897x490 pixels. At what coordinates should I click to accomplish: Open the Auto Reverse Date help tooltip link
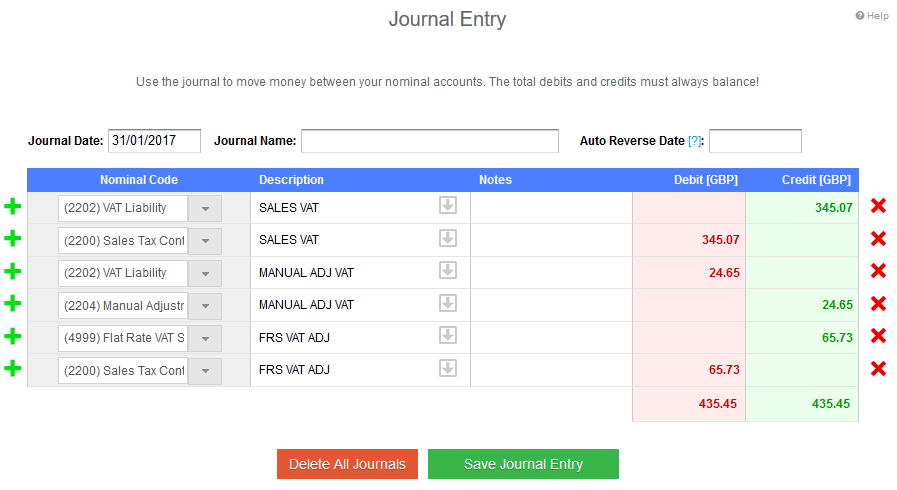coord(695,141)
